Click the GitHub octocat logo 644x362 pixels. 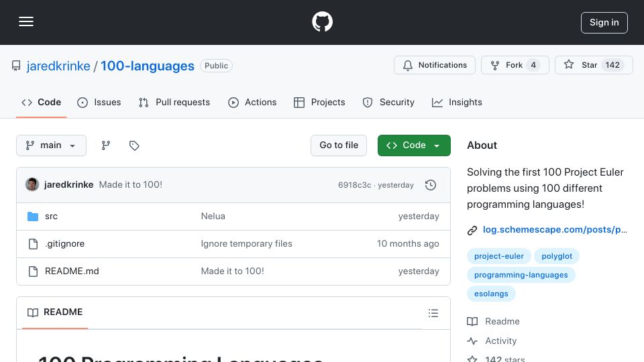click(x=322, y=21)
